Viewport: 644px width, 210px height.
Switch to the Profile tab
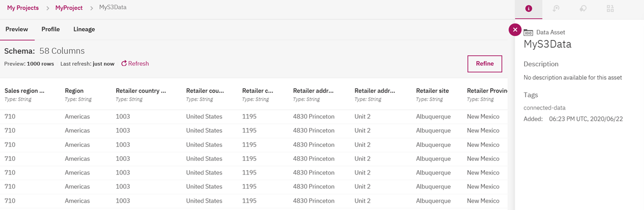(51, 29)
